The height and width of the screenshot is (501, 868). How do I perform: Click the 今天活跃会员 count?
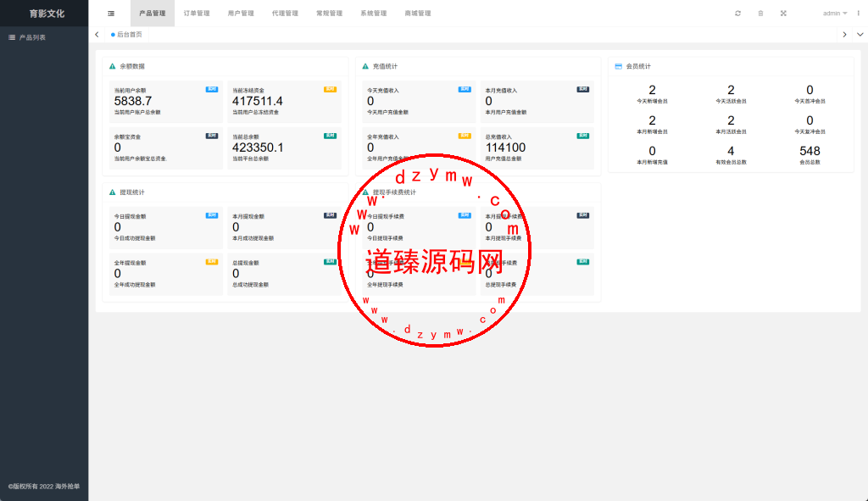[x=731, y=90]
